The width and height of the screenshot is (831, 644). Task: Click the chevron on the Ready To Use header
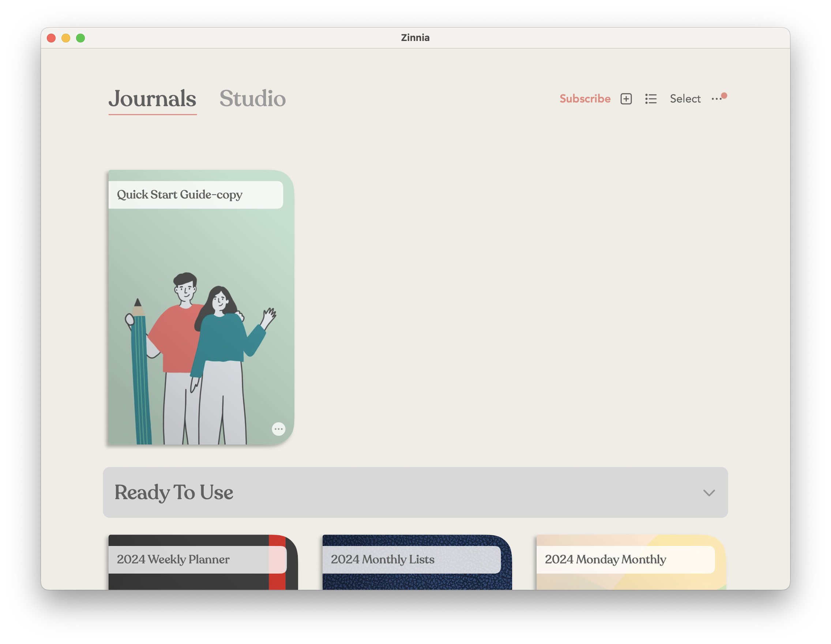pyautogui.click(x=708, y=493)
